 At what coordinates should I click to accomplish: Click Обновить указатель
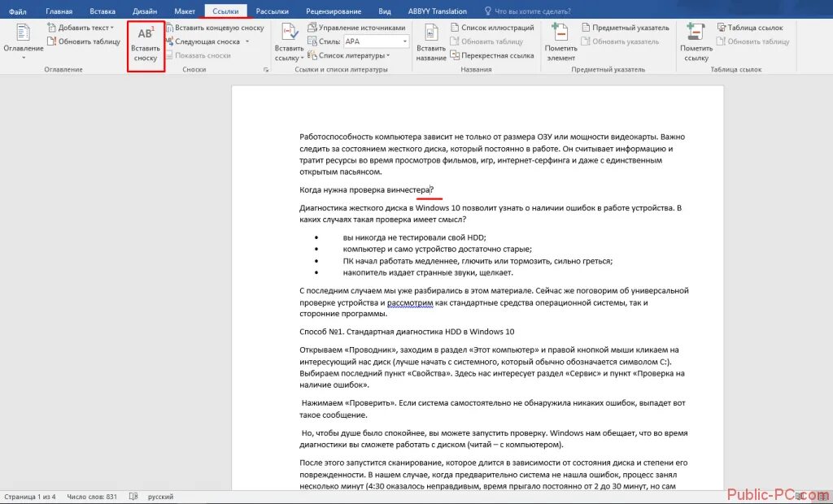pos(620,41)
